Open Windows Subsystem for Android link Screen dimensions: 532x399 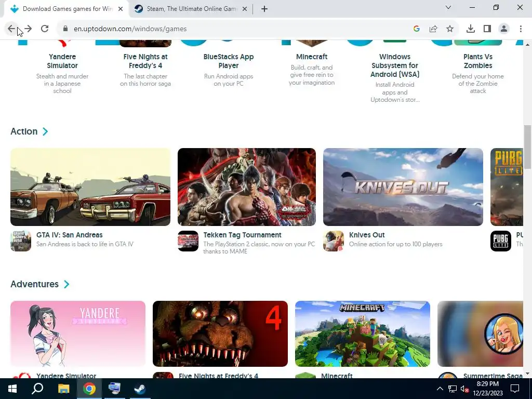coord(395,65)
